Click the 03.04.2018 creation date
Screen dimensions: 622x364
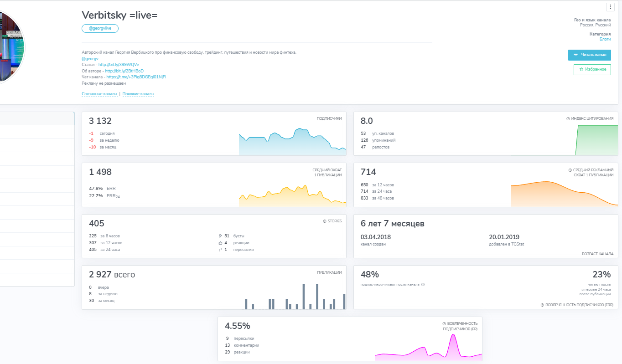376,237
